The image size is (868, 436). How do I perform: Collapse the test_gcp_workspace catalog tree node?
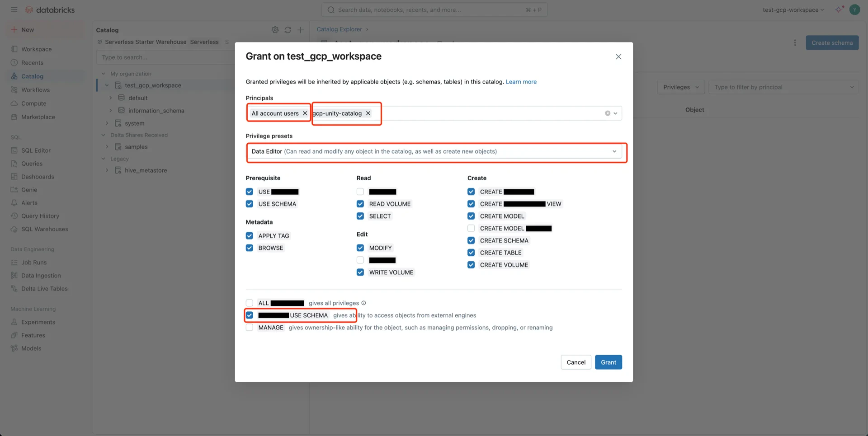107,85
